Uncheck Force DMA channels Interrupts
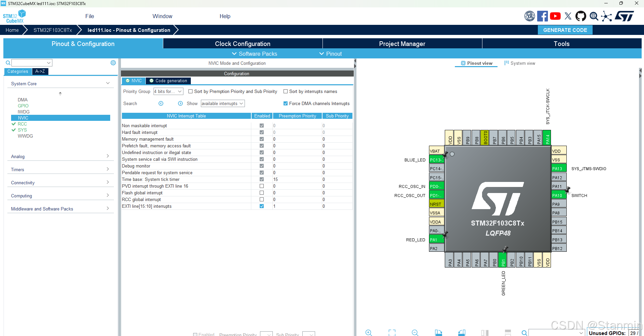The width and height of the screenshot is (644, 336). coord(286,103)
